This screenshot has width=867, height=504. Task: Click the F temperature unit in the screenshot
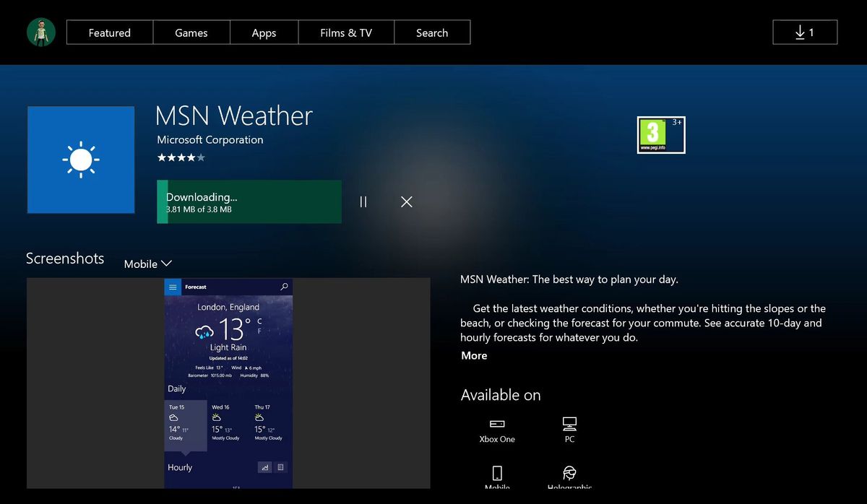click(x=259, y=331)
